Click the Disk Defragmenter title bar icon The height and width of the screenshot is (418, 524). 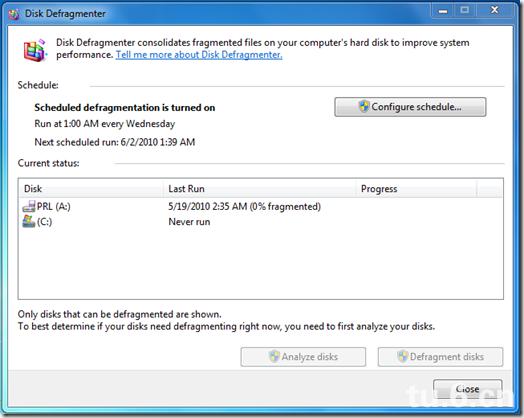[14, 14]
